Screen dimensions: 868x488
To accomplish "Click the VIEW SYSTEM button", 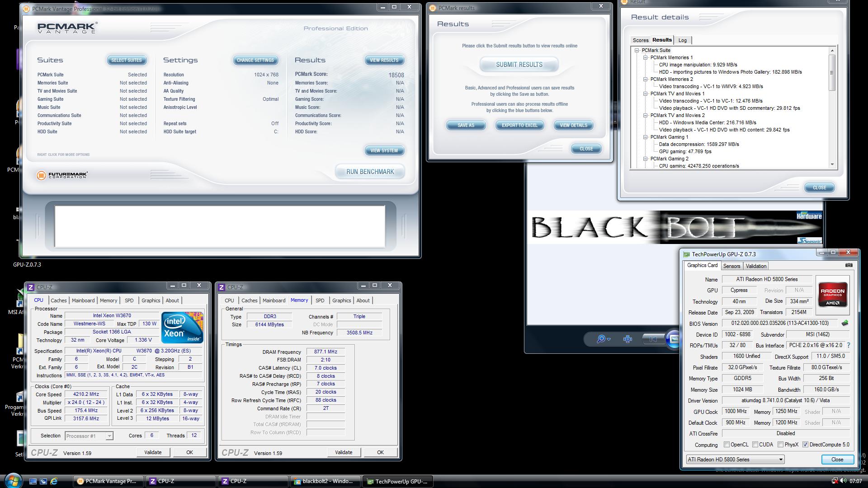I will (384, 150).
